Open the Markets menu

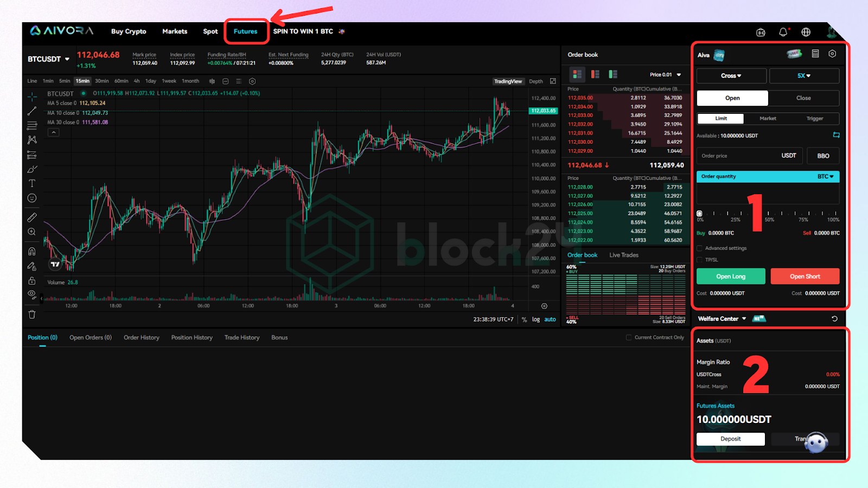[175, 31]
